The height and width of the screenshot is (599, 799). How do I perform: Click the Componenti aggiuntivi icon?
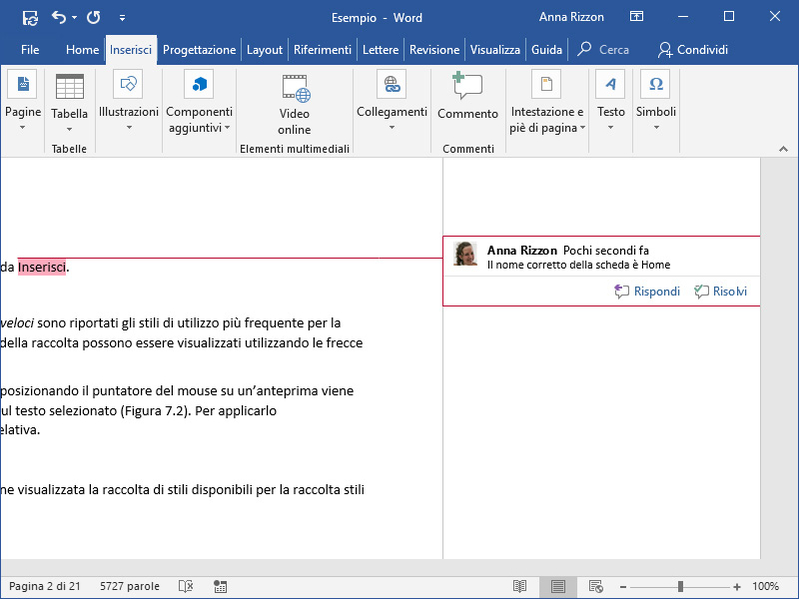[x=199, y=84]
